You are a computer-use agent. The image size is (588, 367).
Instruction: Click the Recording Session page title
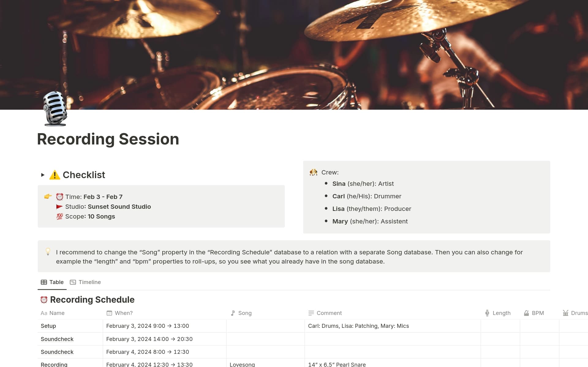(108, 139)
